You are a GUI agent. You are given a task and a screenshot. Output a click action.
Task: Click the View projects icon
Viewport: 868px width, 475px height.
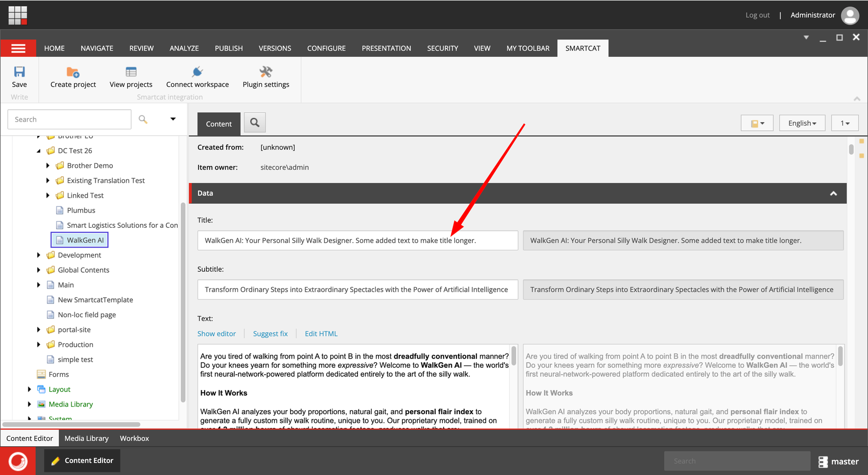[131, 72]
